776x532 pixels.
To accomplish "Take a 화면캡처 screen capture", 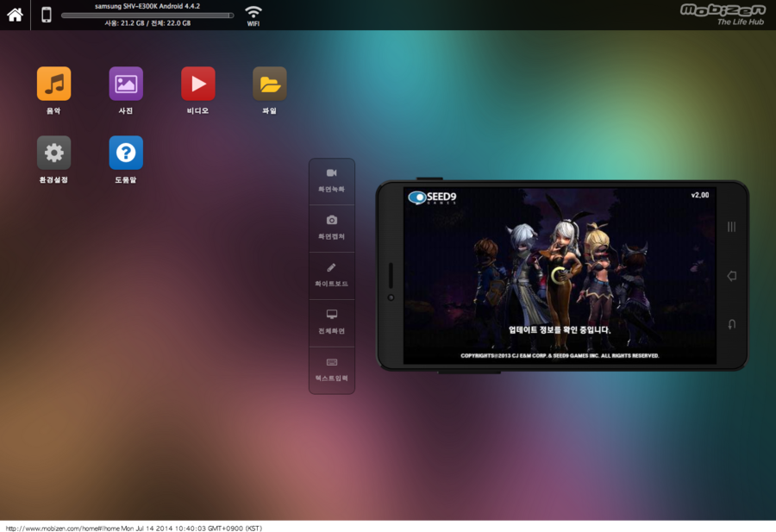I will (x=332, y=228).
